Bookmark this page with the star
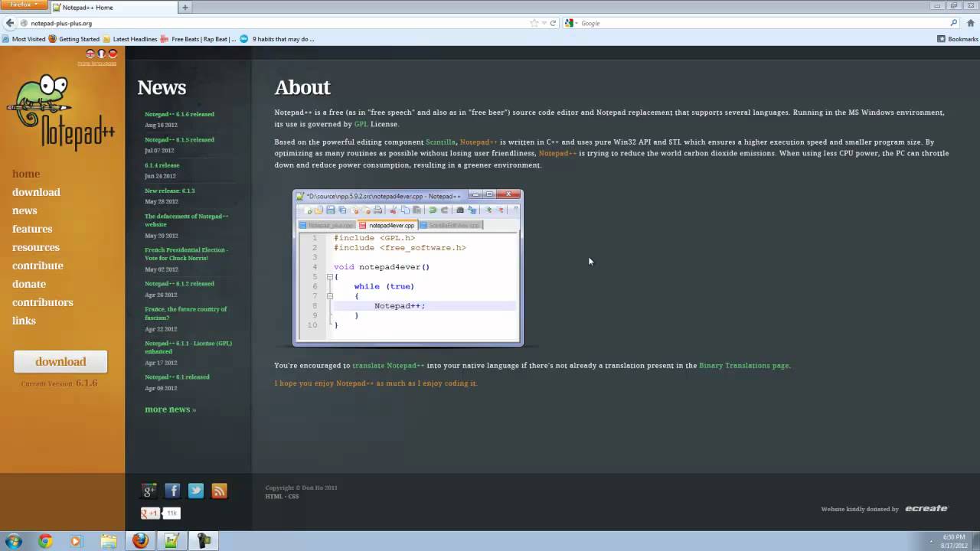Image resolution: width=980 pixels, height=551 pixels. pyautogui.click(x=534, y=23)
